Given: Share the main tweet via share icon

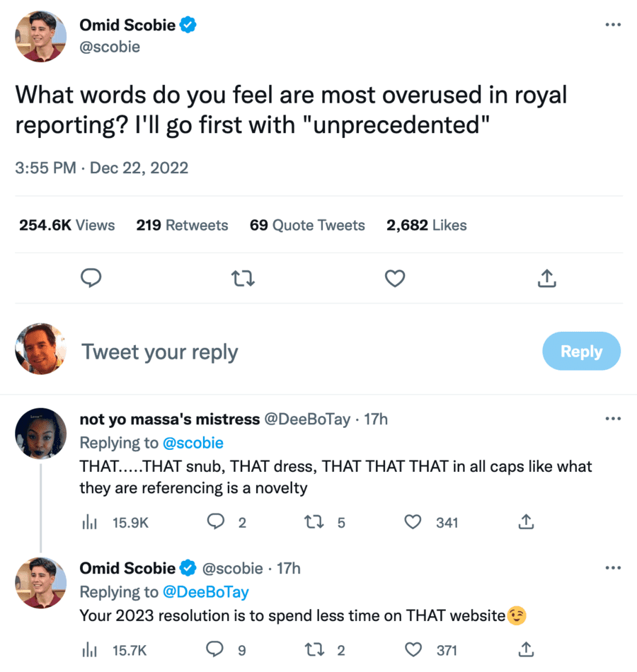Looking at the screenshot, I should 546,279.
